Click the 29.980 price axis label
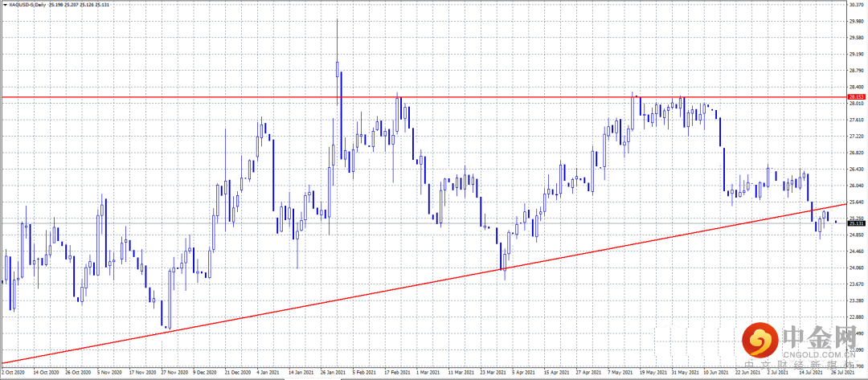The image size is (868, 380). pos(857,22)
